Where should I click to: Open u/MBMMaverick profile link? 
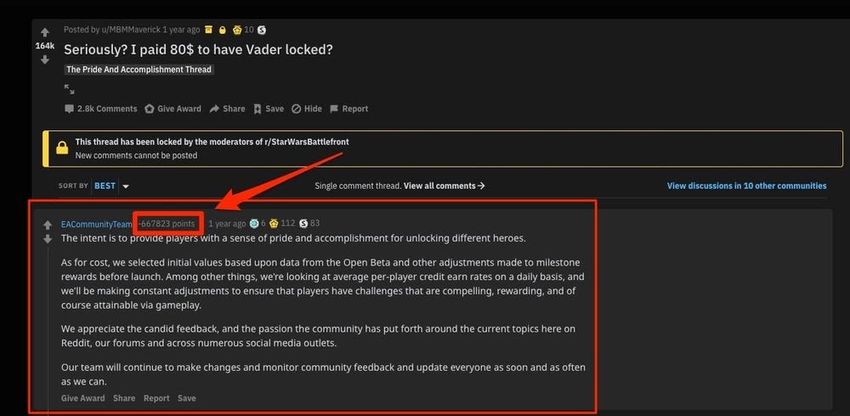131,30
